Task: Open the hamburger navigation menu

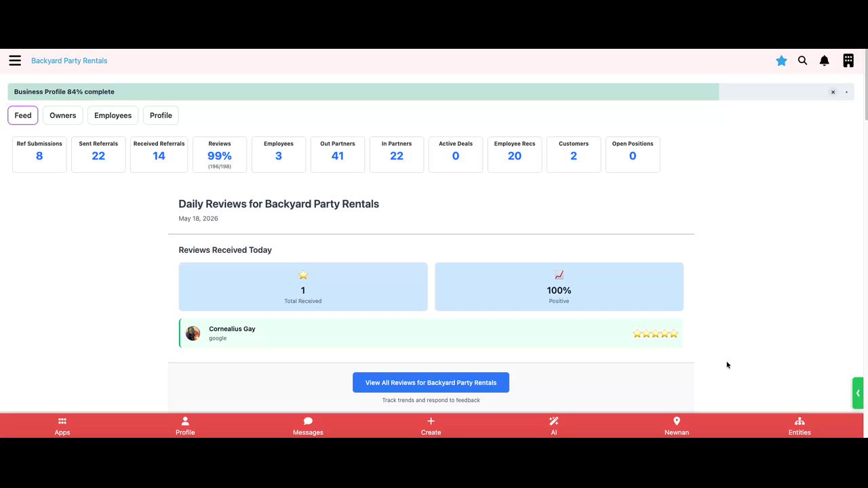Action: [x=15, y=61]
